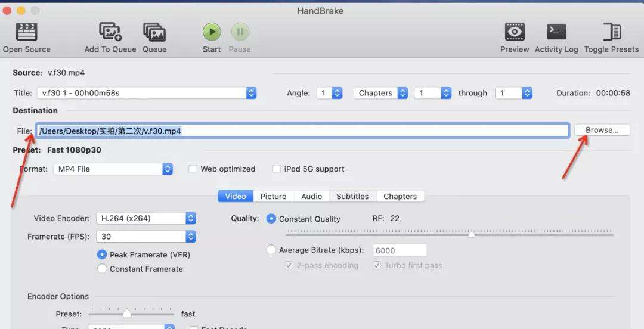Select Peak Framerate (VFR) radio button

coord(102,255)
